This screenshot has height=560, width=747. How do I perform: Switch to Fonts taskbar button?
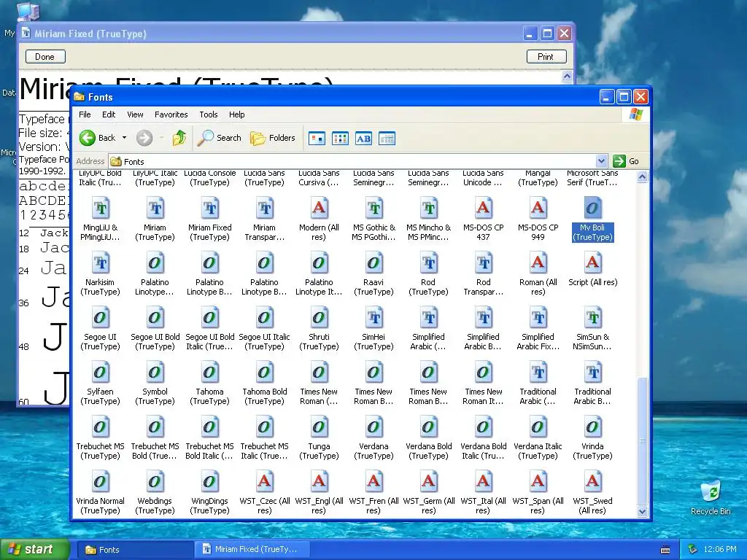coord(134,550)
